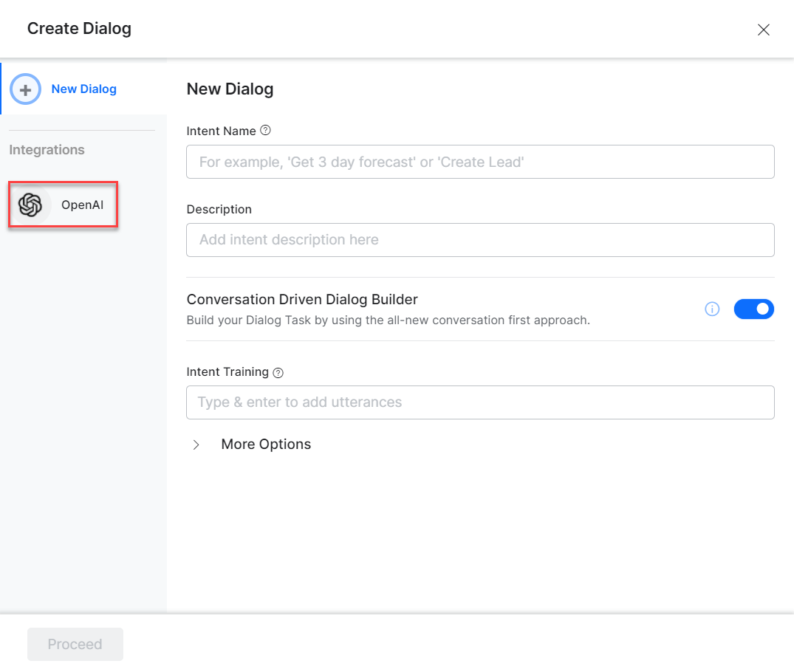Close the Create Dialog window
Screen dimensions: 794x672
[764, 30]
